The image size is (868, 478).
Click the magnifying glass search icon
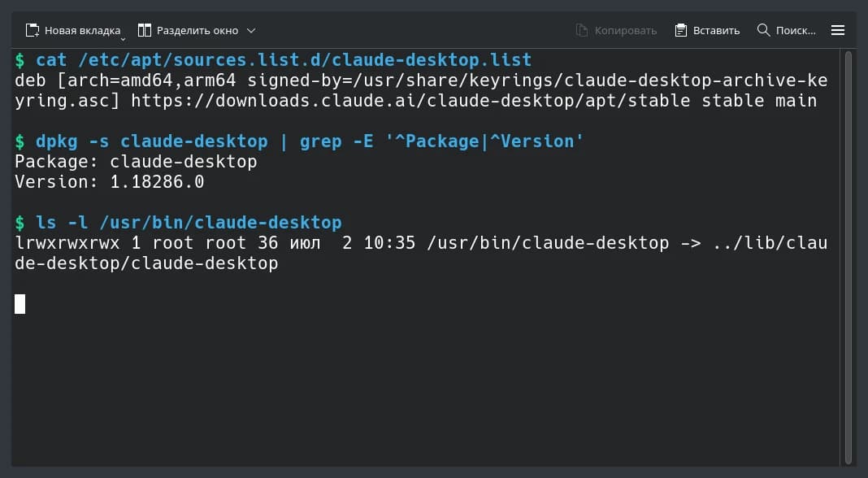[x=763, y=30]
